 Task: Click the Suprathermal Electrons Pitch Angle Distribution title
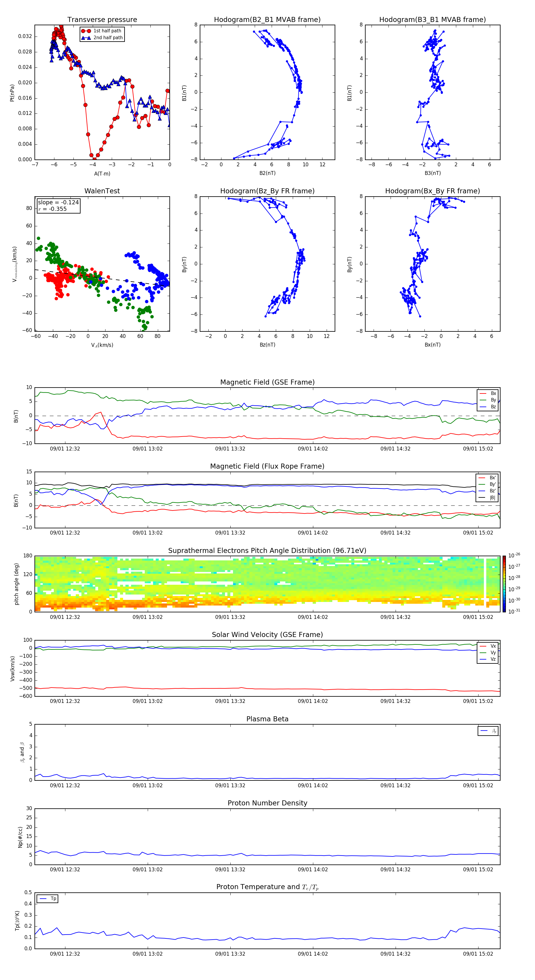267,551
